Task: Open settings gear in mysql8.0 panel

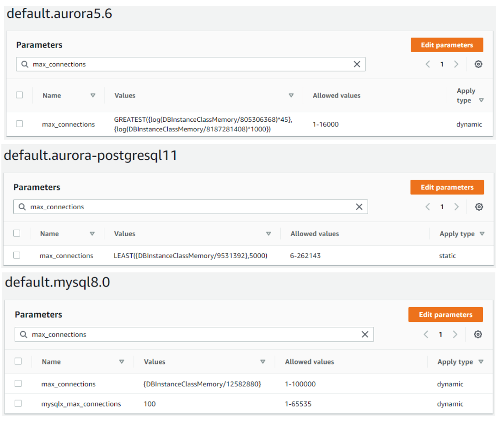Action: click(x=478, y=335)
